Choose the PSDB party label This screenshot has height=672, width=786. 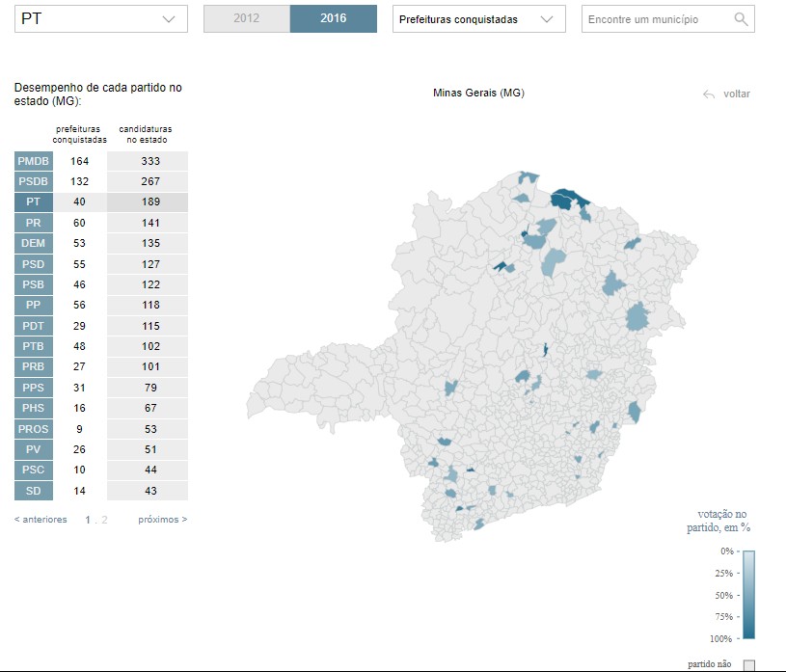point(34,181)
